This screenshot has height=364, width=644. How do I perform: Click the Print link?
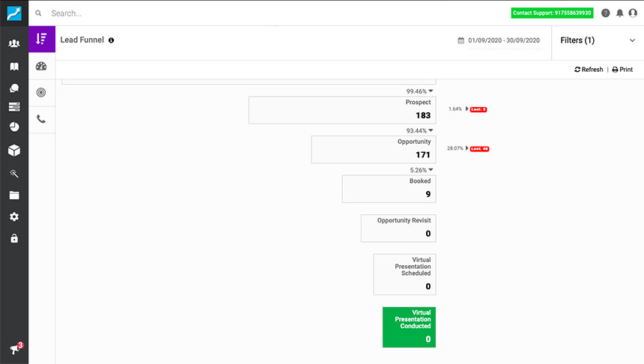pyautogui.click(x=622, y=70)
